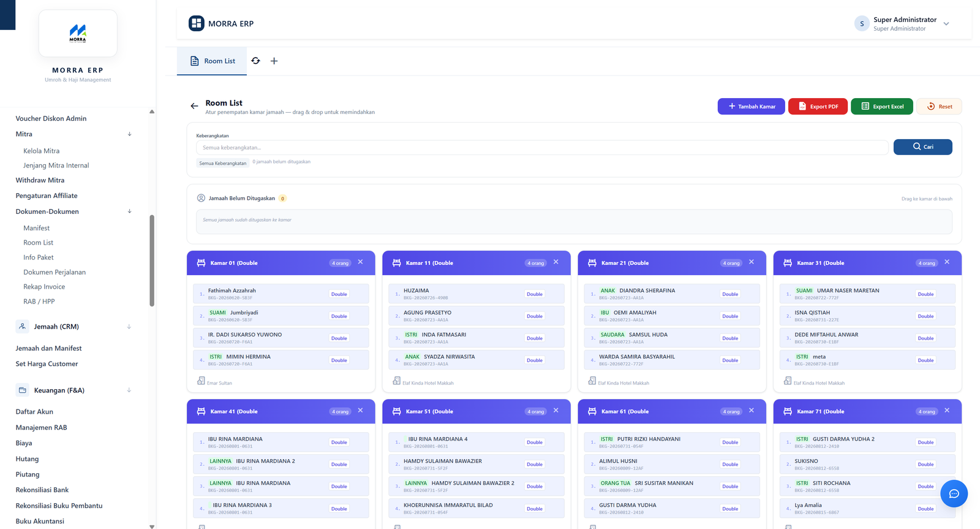Remove Kamar 11 with its X icon
Screen dimensions: 980x529
pyautogui.click(x=556, y=262)
